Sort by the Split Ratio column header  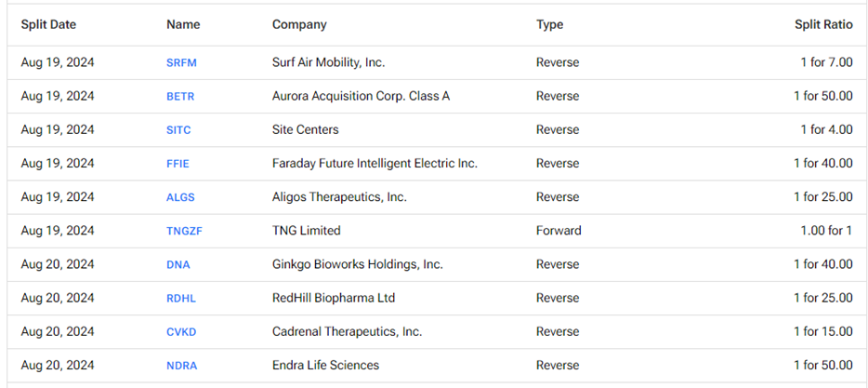pyautogui.click(x=823, y=25)
